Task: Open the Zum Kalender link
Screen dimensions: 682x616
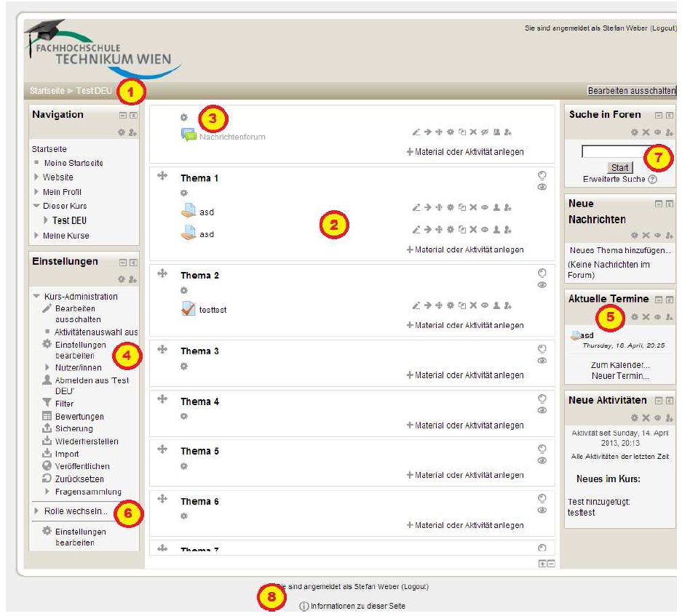Action: 620,365
